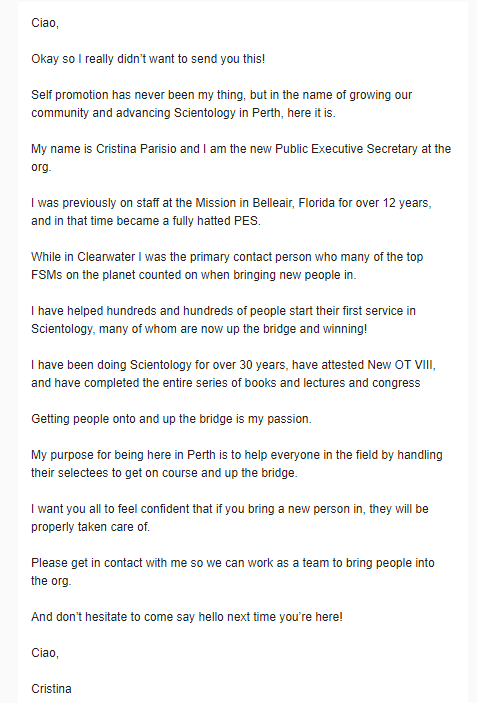The width and height of the screenshot is (477, 703).
Task: Click 'properly taken care of' text
Action: point(90,527)
